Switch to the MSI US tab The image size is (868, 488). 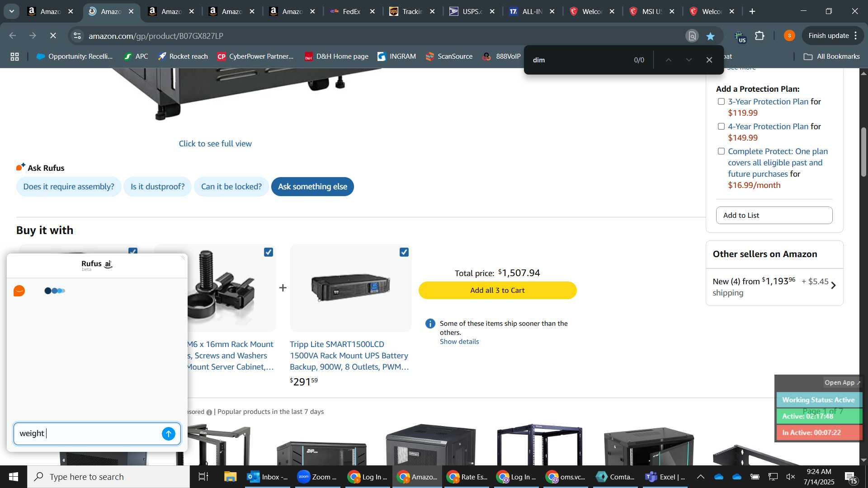652,11
